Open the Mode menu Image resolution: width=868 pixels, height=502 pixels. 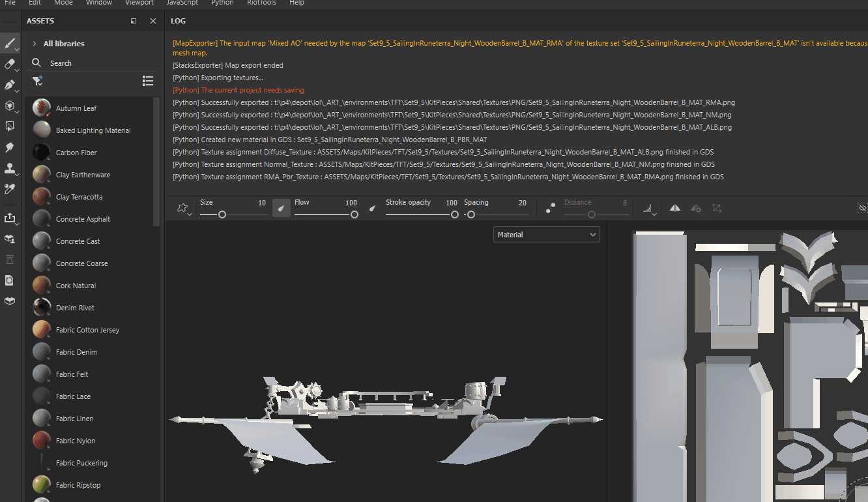coord(63,3)
